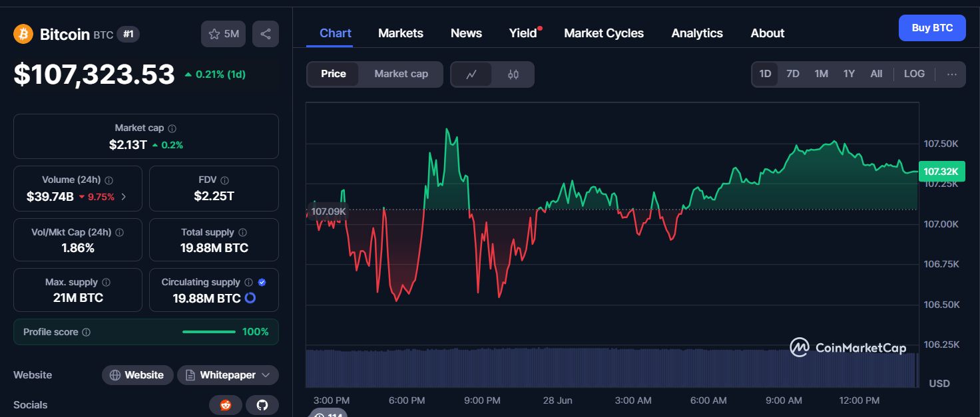Click the Buy BTC button

932,28
